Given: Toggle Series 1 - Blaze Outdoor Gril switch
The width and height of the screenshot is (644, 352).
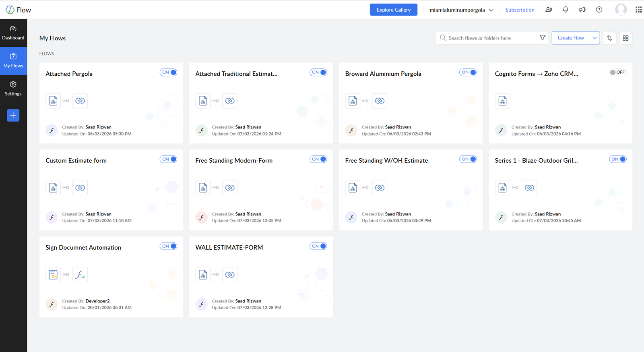Looking at the screenshot, I should coord(617,159).
